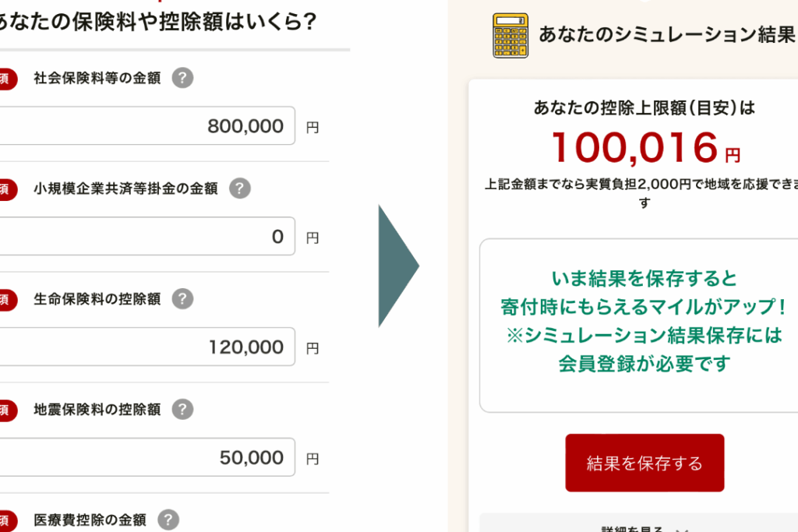Show help for 地震保険料の控除額
Viewport: 798px width, 532px height.
pyautogui.click(x=182, y=410)
